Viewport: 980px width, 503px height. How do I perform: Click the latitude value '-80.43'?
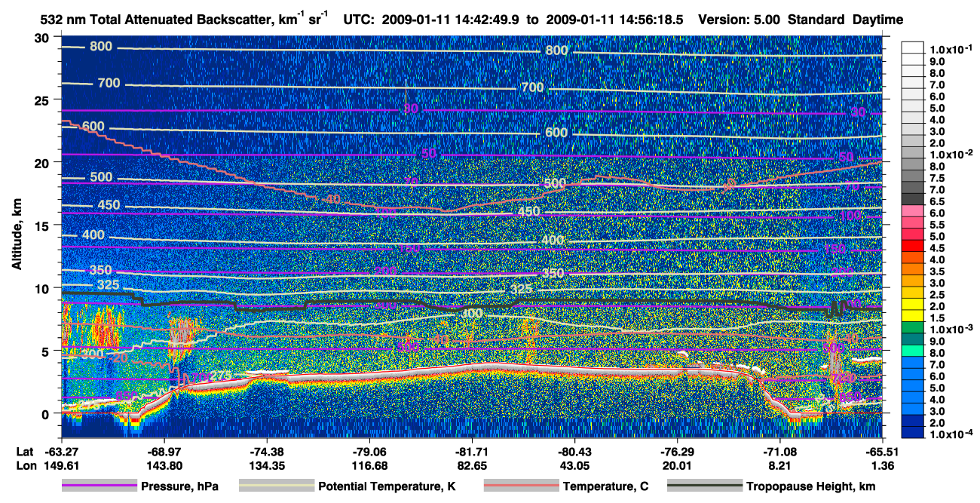coord(574,452)
